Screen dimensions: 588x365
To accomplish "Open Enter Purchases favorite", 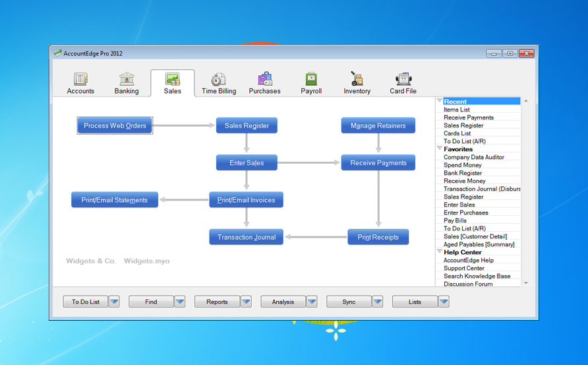I will coord(466,213).
